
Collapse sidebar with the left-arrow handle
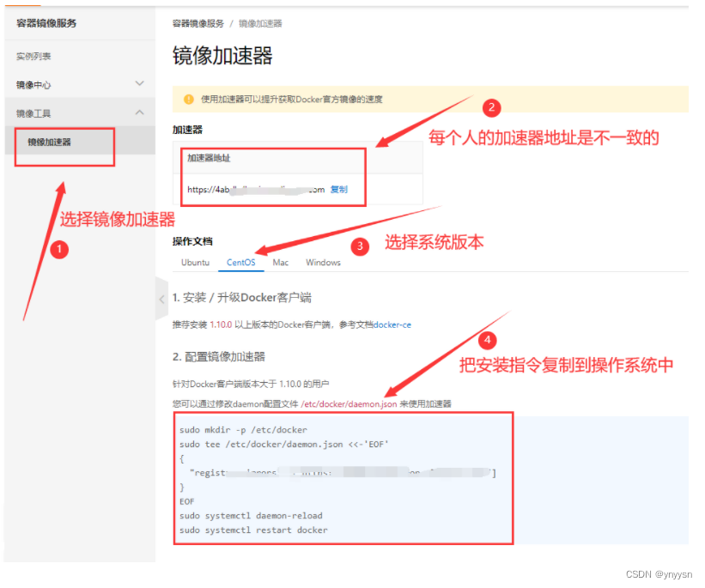[x=161, y=299]
